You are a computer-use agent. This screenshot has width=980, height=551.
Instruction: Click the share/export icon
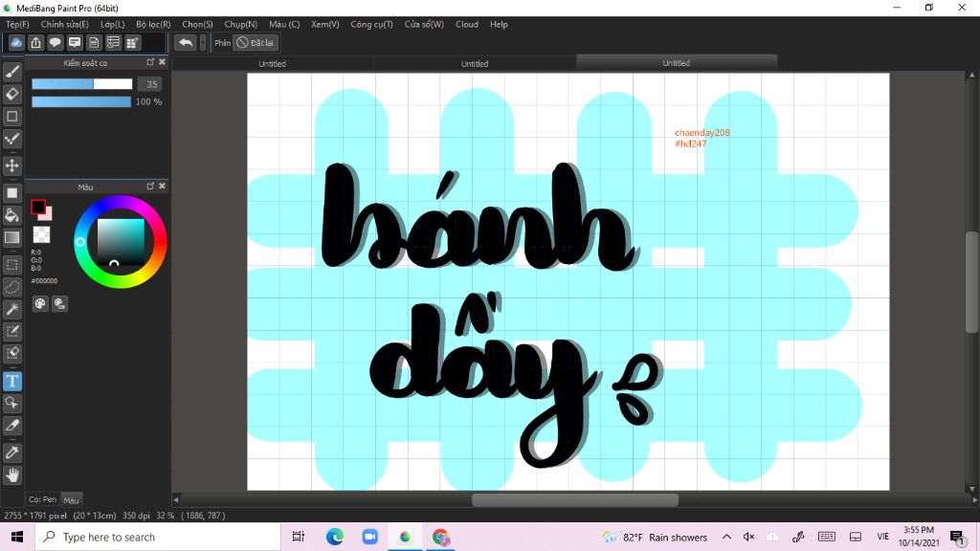pos(35,42)
